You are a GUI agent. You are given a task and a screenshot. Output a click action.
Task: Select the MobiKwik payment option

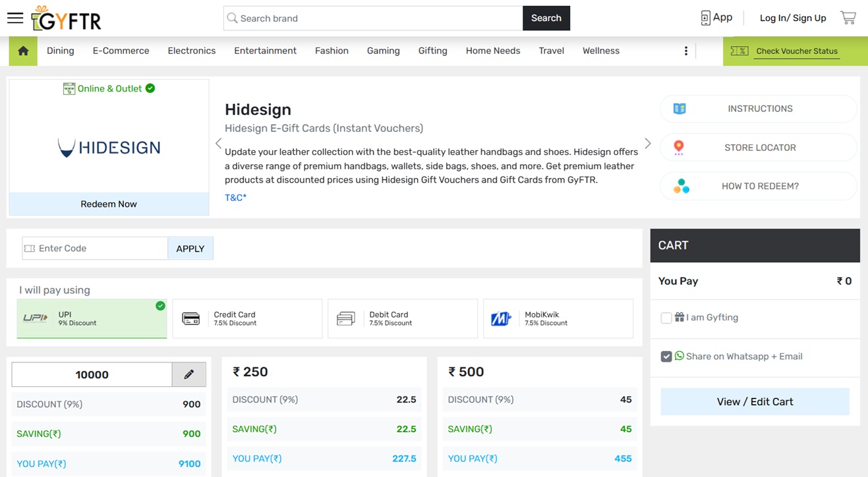coord(558,318)
